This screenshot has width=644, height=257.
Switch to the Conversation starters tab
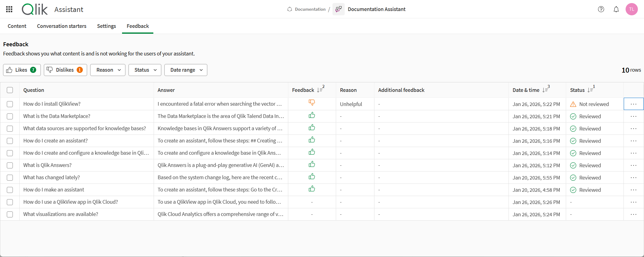62,26
